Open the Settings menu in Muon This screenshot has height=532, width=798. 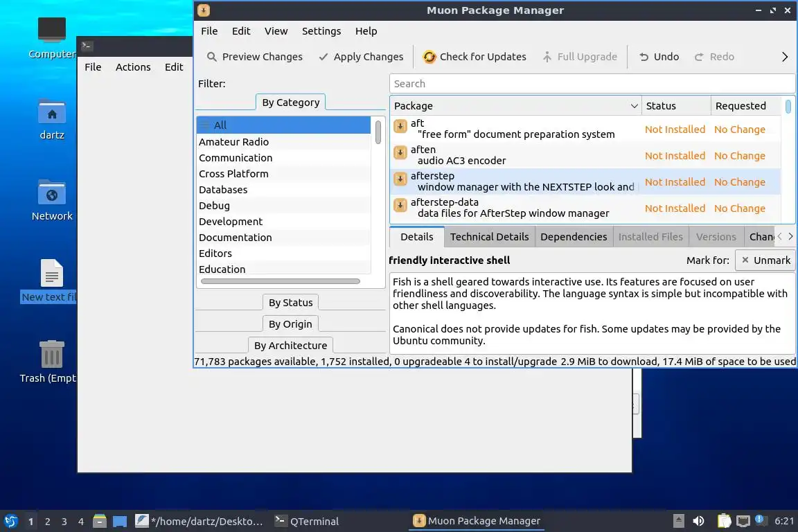point(321,31)
